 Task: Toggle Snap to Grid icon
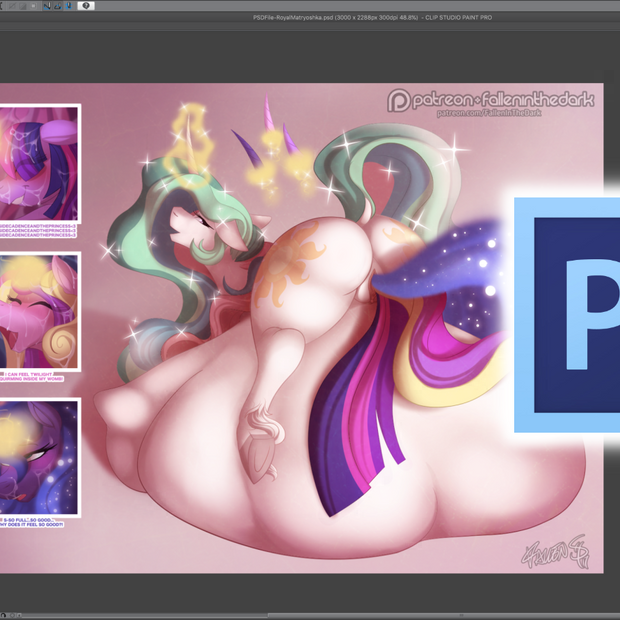[x=69, y=6]
